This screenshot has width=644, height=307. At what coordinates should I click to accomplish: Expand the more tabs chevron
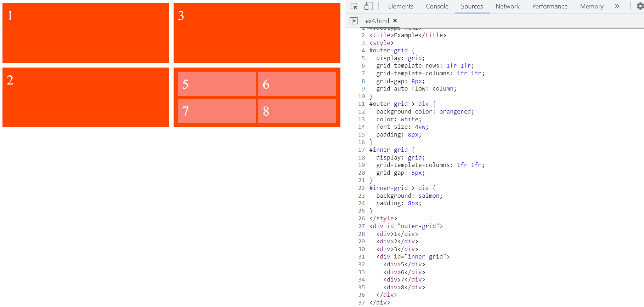coord(617,6)
